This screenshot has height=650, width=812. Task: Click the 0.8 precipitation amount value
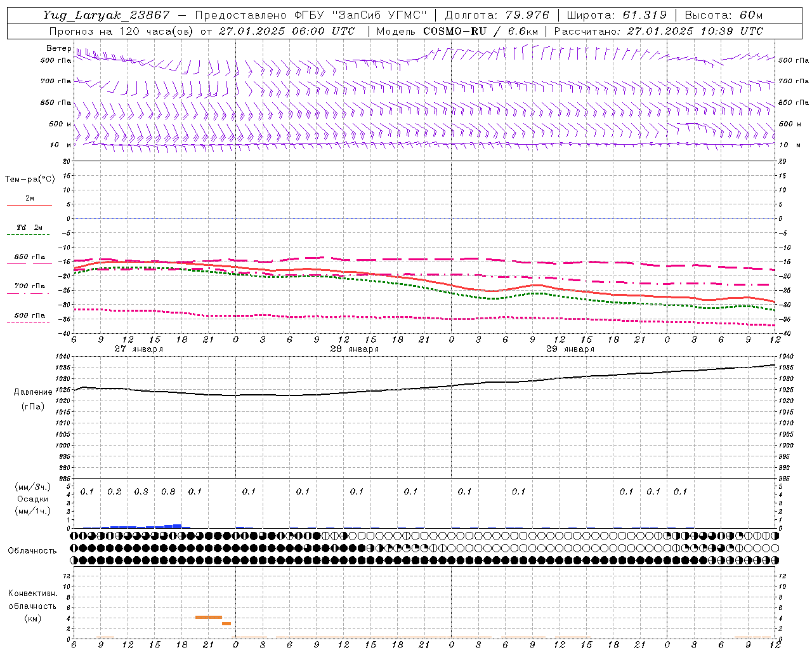(x=168, y=491)
